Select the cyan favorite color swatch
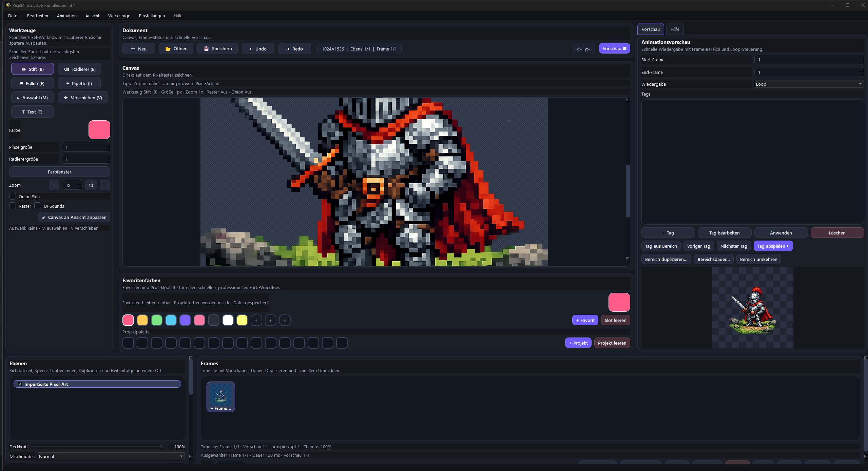The width and height of the screenshot is (868, 471). (x=171, y=320)
